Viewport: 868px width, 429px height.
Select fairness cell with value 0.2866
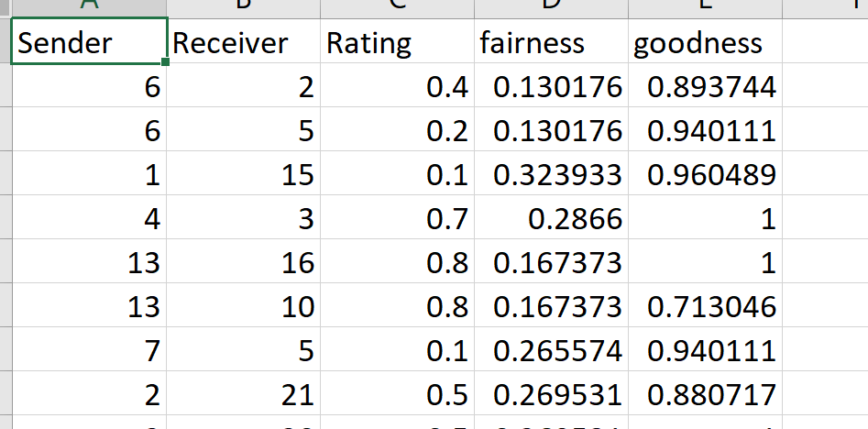click(x=551, y=217)
